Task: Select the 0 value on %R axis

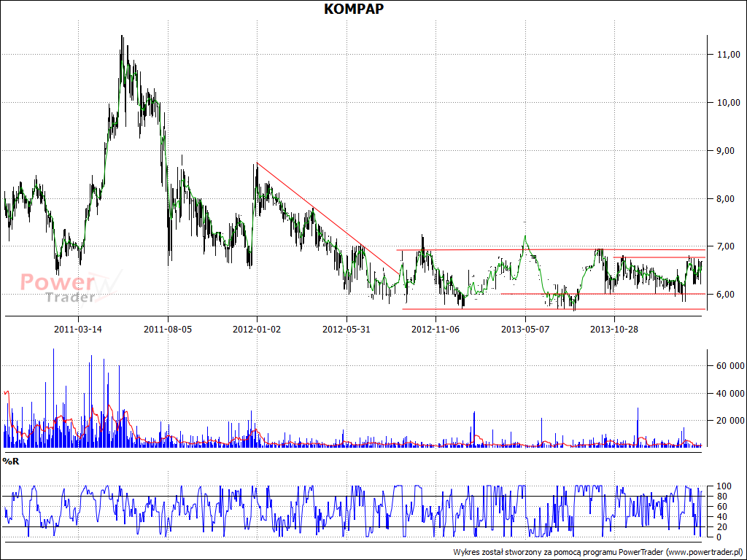Action: 719,537
